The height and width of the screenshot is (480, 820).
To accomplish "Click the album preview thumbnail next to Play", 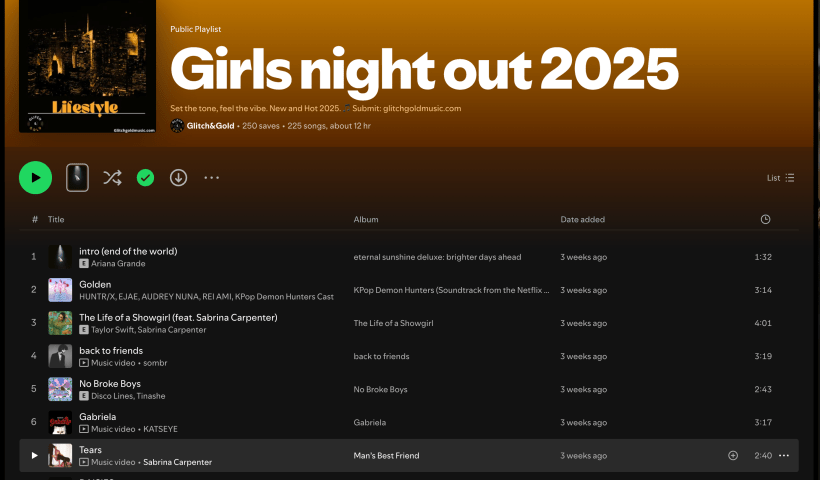I will [77, 178].
